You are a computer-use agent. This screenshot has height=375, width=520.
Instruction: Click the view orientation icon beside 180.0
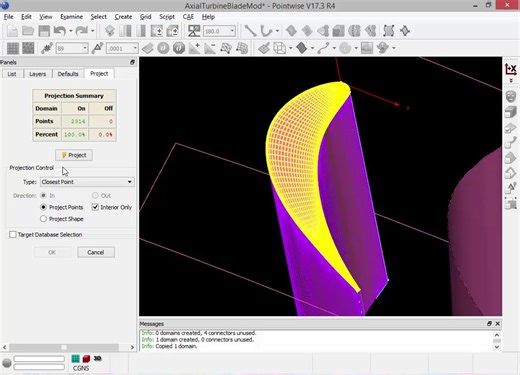pyautogui.click(x=194, y=31)
